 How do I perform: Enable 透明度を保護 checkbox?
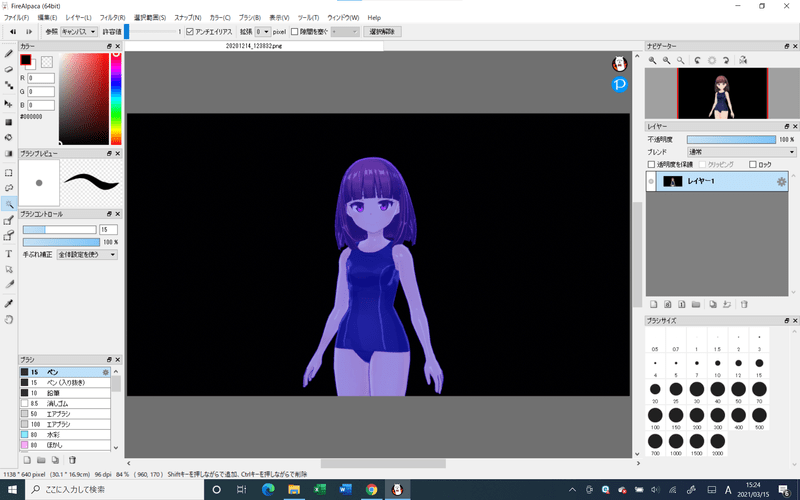(652, 164)
